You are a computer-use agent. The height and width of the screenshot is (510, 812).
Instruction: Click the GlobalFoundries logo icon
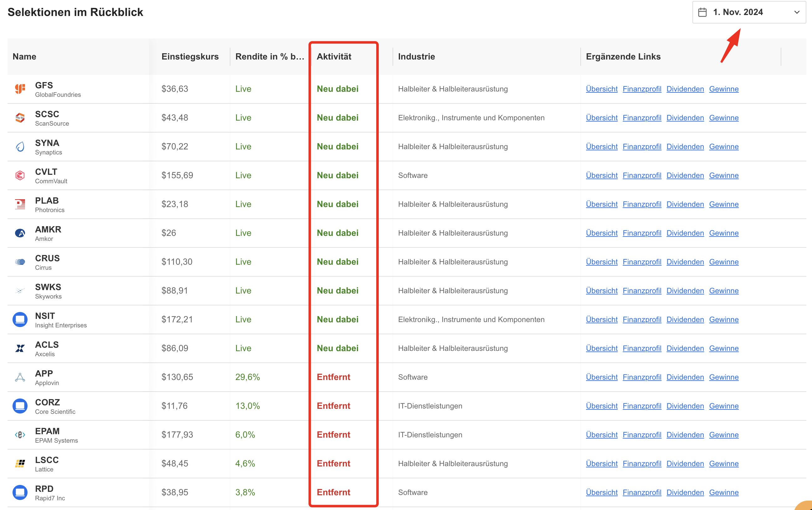tap(20, 89)
